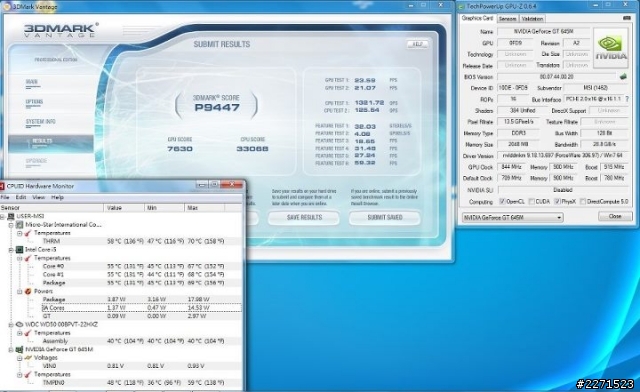Click the Min column header
Image resolution: width=640 pixels, height=392 pixels.
click(x=164, y=208)
